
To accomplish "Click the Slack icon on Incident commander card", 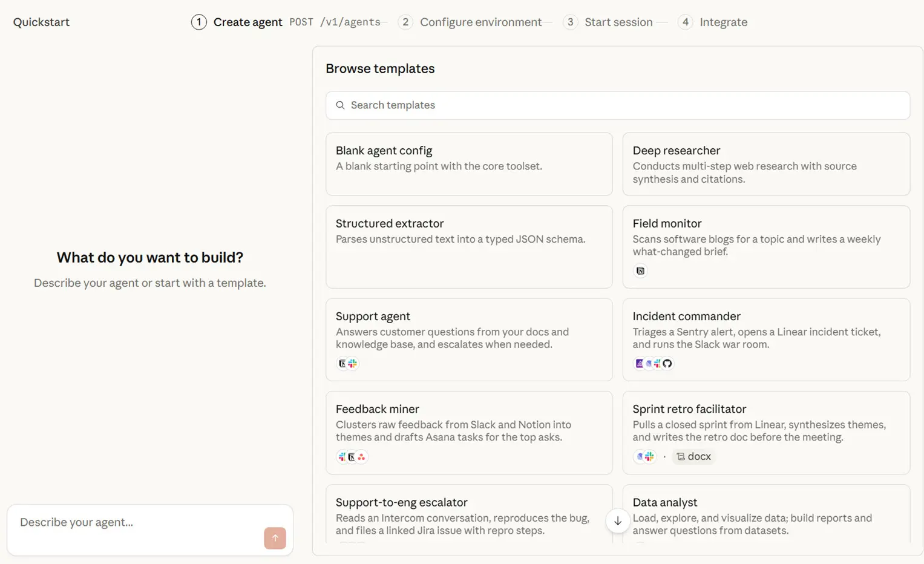I will tap(657, 364).
